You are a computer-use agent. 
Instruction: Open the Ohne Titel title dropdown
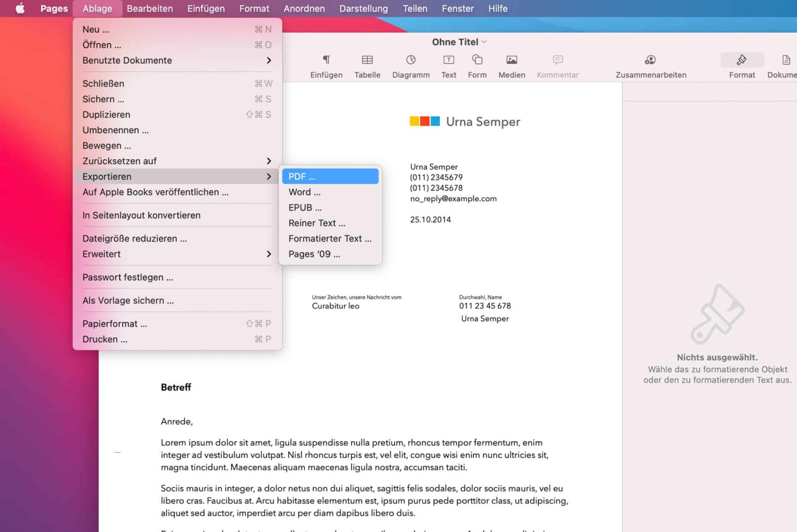(459, 42)
